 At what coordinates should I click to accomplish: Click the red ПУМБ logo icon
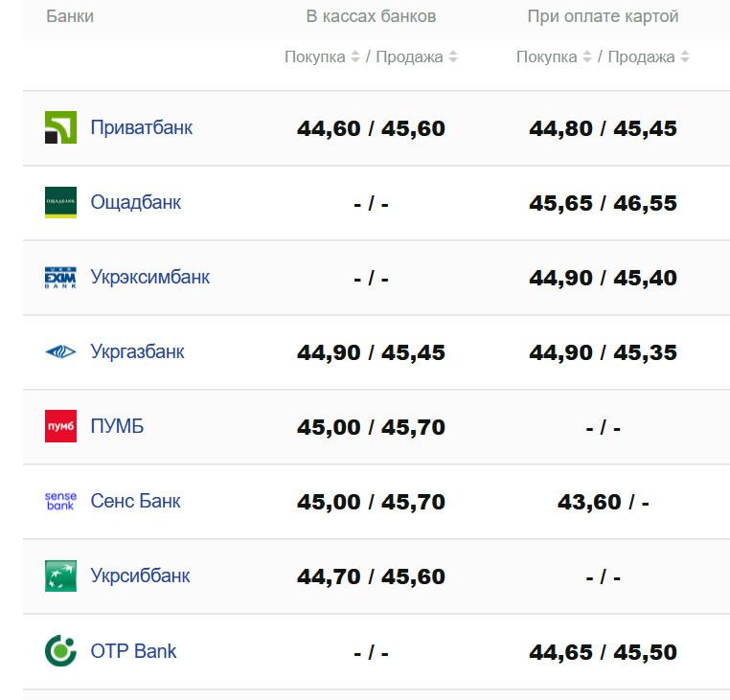point(60,426)
